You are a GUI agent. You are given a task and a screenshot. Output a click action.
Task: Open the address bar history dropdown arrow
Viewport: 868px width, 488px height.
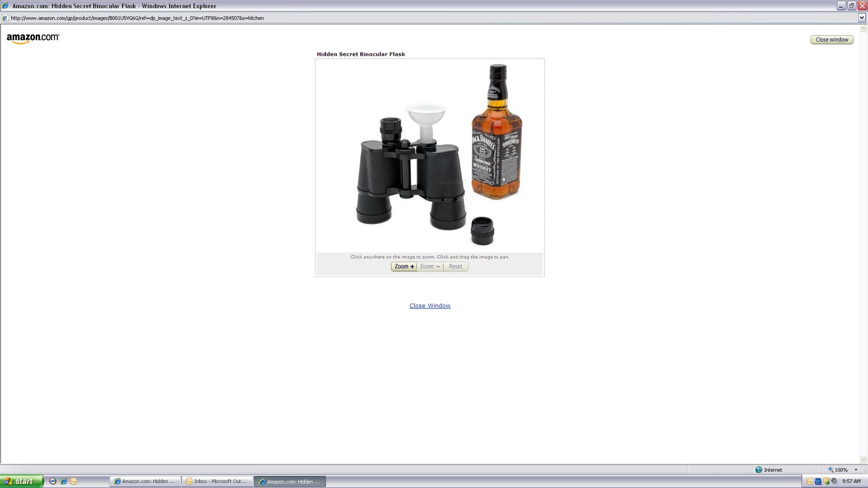[861, 18]
